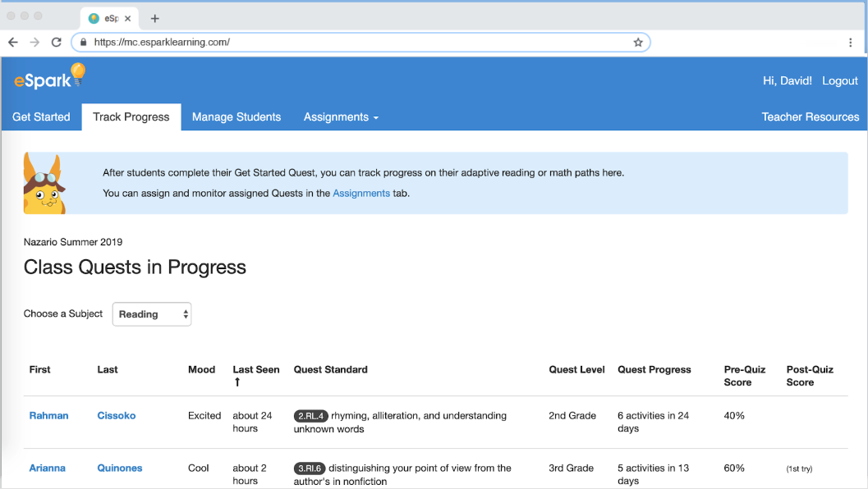
Task: Open Teacher Resources
Action: coord(811,117)
